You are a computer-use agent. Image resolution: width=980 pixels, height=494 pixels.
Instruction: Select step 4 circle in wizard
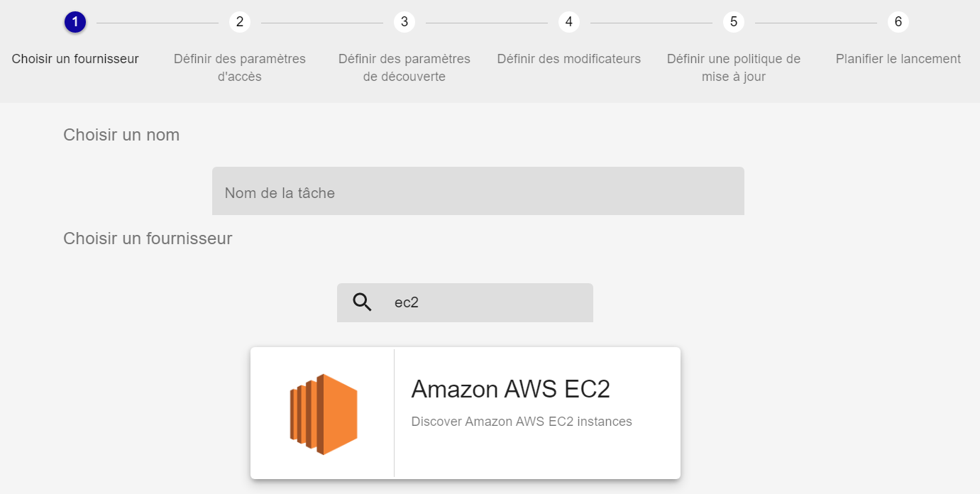click(x=569, y=22)
